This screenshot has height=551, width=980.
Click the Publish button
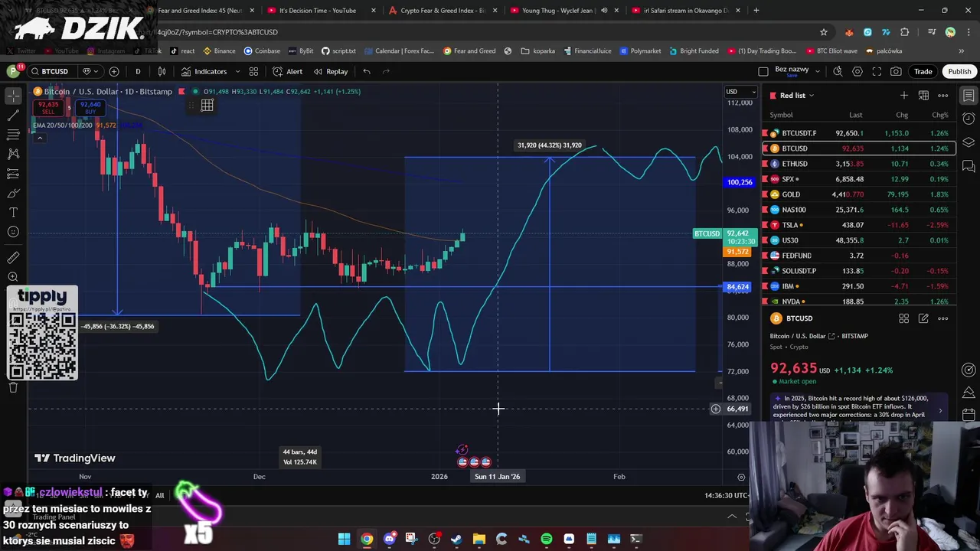959,71
